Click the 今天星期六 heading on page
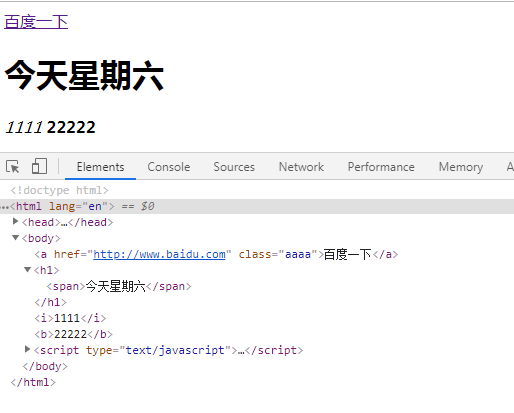This screenshot has width=514, height=413. pyautogui.click(x=84, y=76)
